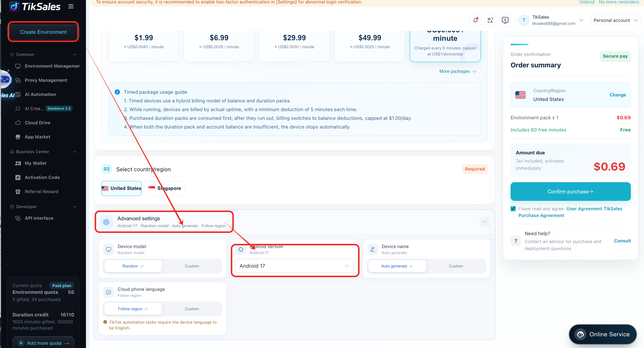Uncheck the agreement checkbox
Viewport: 644px width, 348px height.
(x=513, y=209)
